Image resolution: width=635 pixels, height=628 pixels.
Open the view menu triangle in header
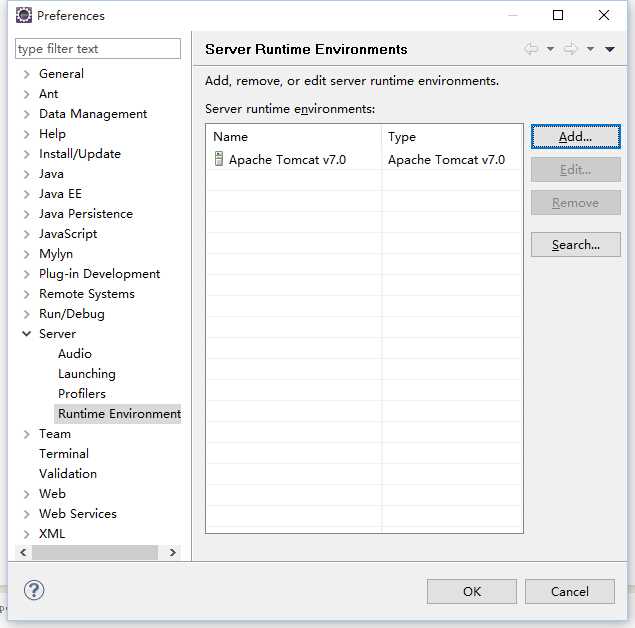[610, 49]
